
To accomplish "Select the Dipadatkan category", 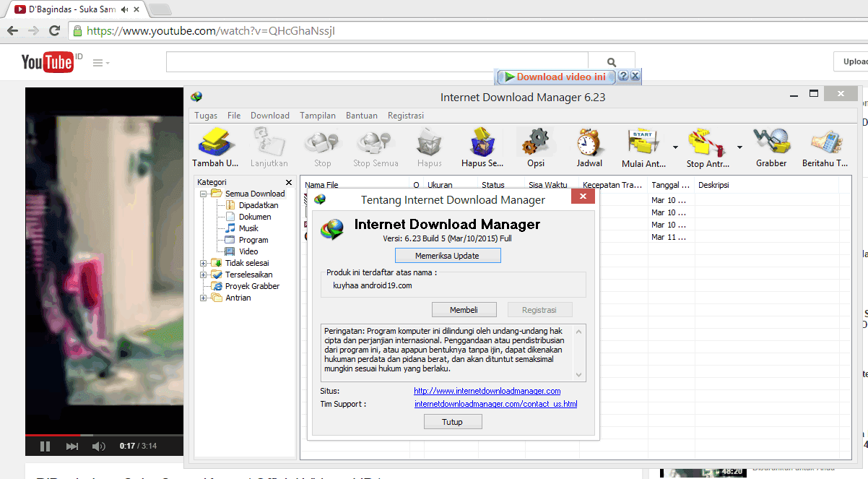I will 259,205.
